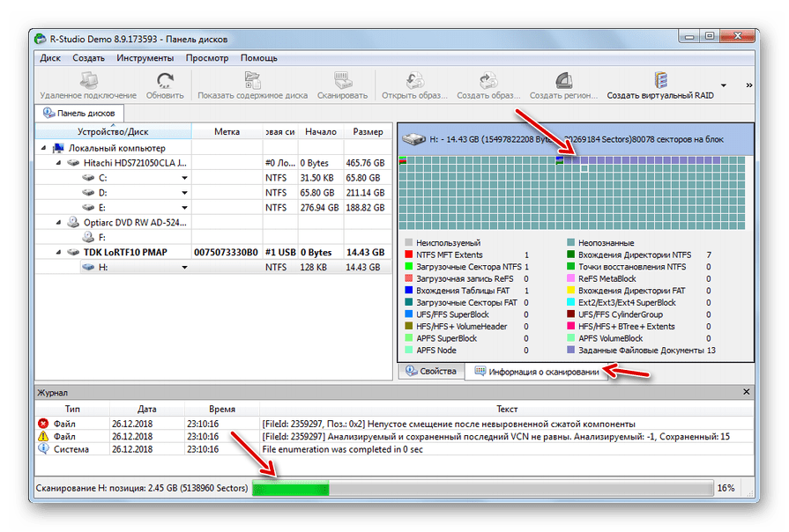Switch to the Свойства tab
The height and width of the screenshot is (532, 789).
point(431,371)
